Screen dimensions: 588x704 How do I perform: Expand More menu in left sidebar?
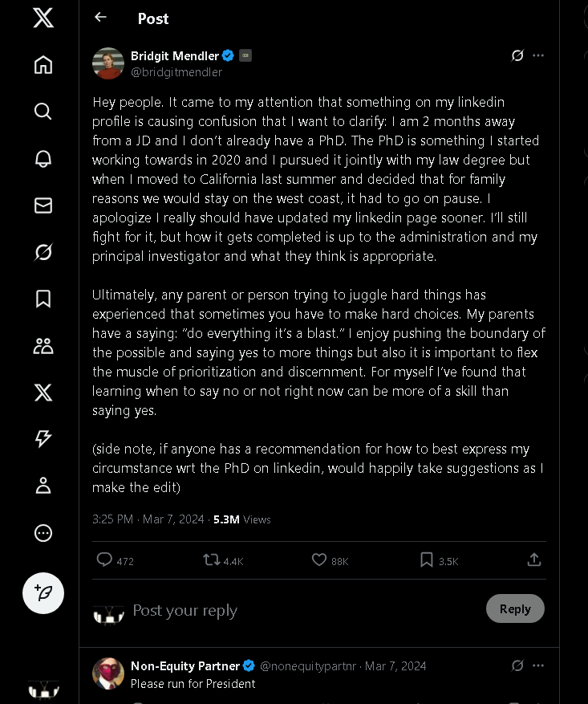[43, 533]
